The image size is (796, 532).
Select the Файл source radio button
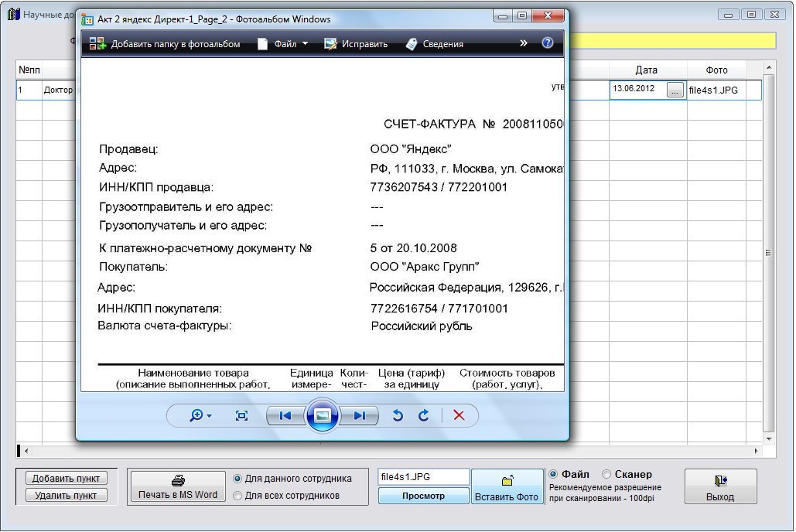553,474
